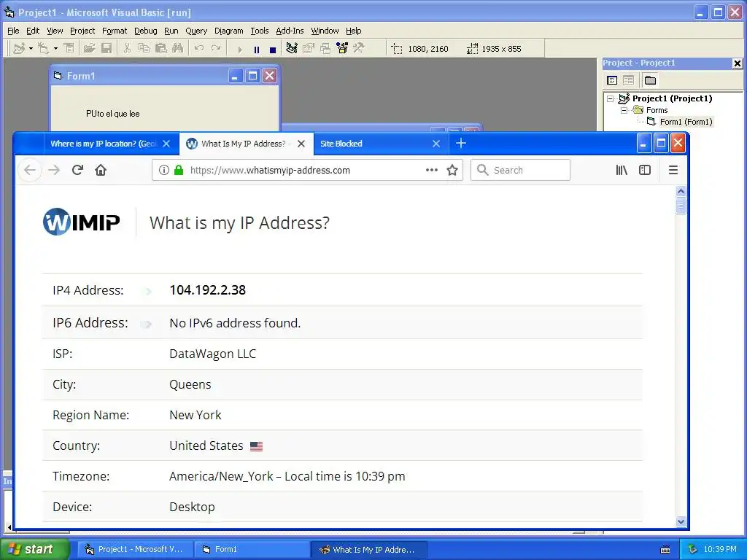Click View Object icon in Project panel

(x=628, y=80)
